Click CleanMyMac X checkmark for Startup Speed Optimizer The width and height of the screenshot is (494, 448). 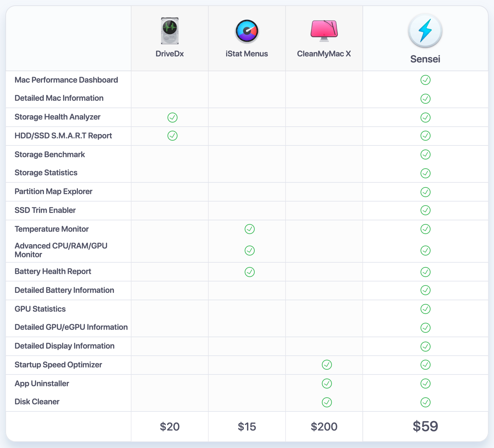[x=327, y=365]
